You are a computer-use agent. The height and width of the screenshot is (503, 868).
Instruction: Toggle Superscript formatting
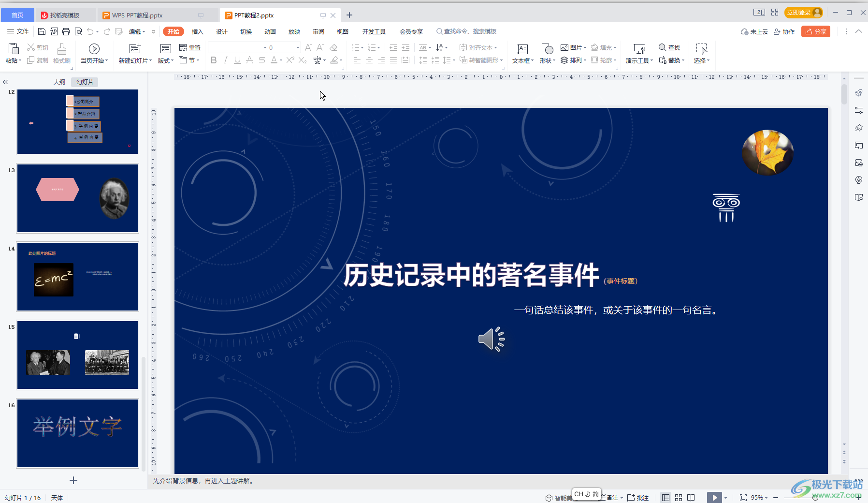[x=290, y=60]
